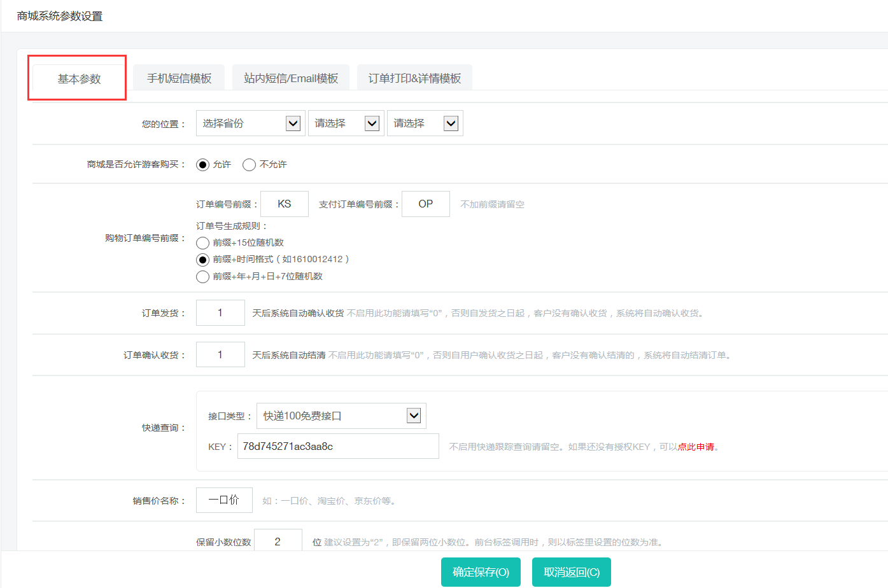Focus the 订单发货 days input field
The width and height of the screenshot is (888, 588).
[x=220, y=313]
